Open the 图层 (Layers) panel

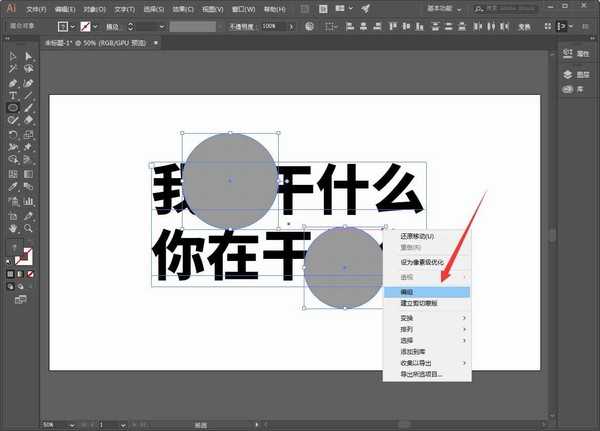(x=575, y=73)
